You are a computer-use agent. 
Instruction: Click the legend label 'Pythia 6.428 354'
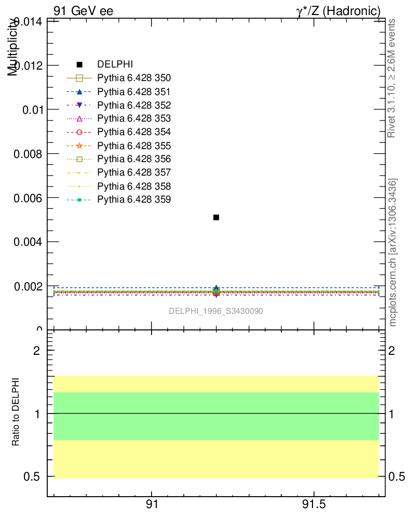point(134,132)
